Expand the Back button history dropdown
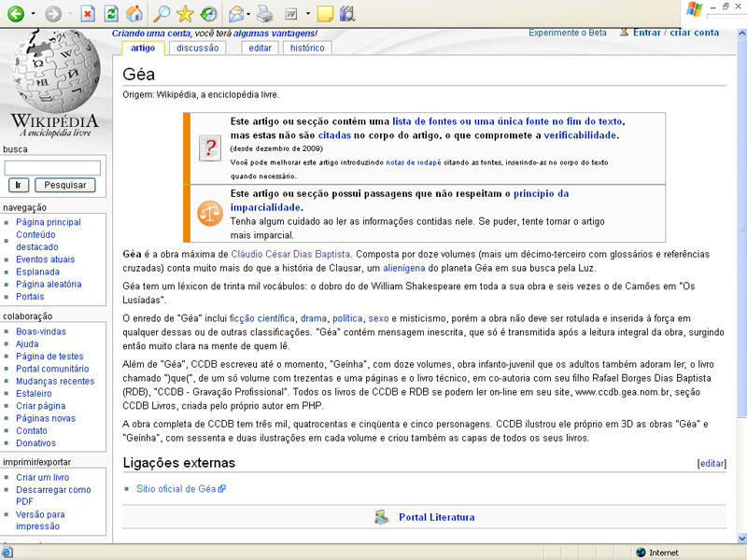This screenshot has height=560, width=747. click(x=34, y=14)
